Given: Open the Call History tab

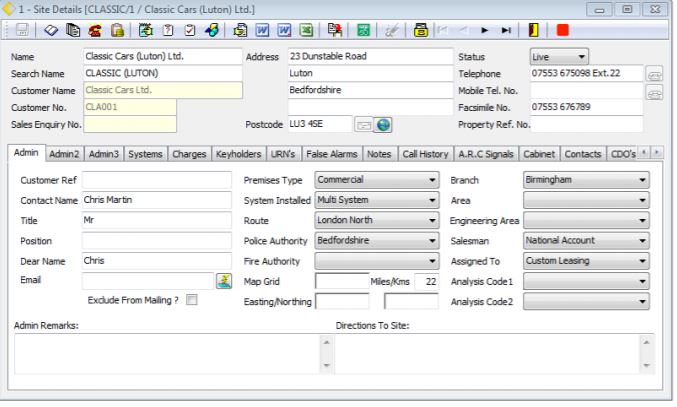Looking at the screenshot, I should pyautogui.click(x=426, y=155).
